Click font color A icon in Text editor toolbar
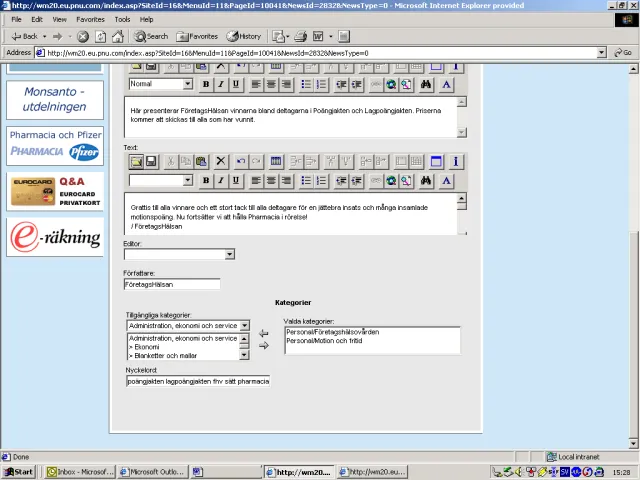640x480 pixels. tap(447, 180)
